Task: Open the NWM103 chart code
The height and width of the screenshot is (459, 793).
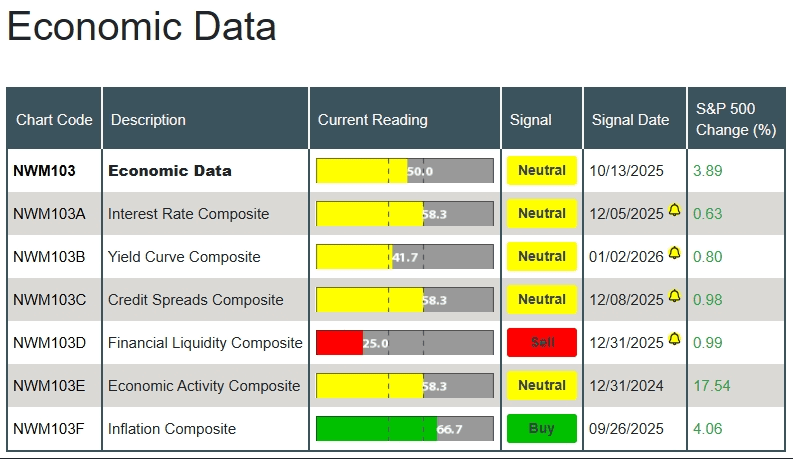Action: click(44, 171)
